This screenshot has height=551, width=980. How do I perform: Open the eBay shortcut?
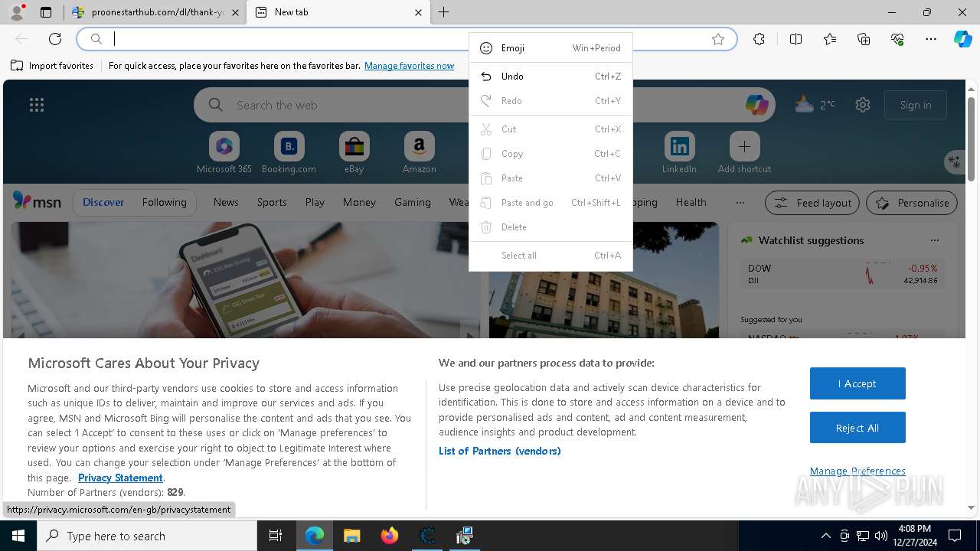pos(354,153)
